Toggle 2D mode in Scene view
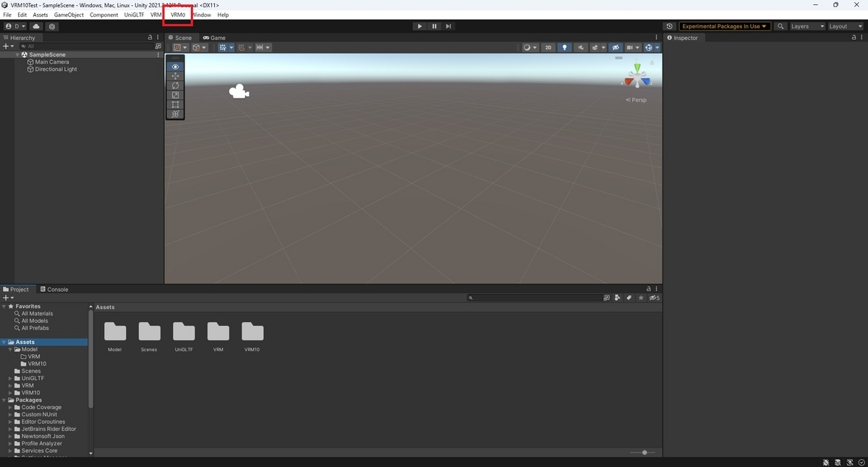 tap(548, 47)
